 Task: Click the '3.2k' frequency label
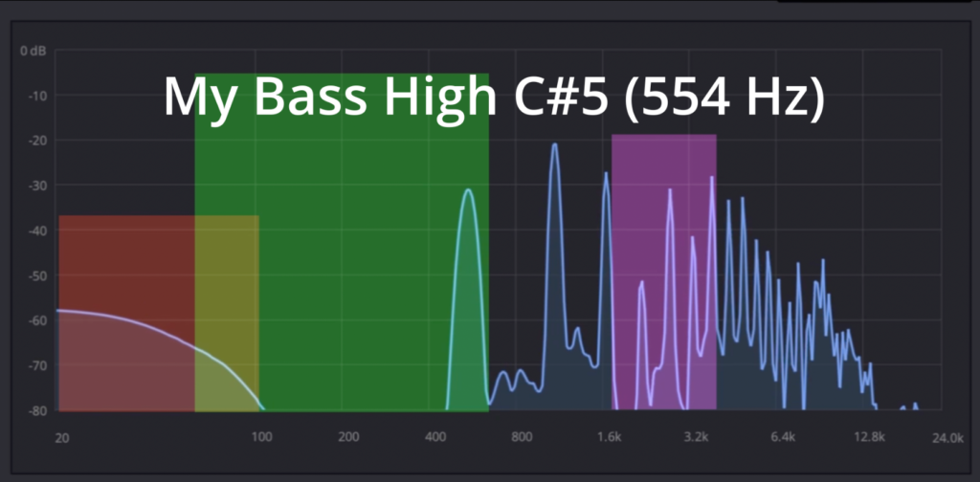point(696,437)
